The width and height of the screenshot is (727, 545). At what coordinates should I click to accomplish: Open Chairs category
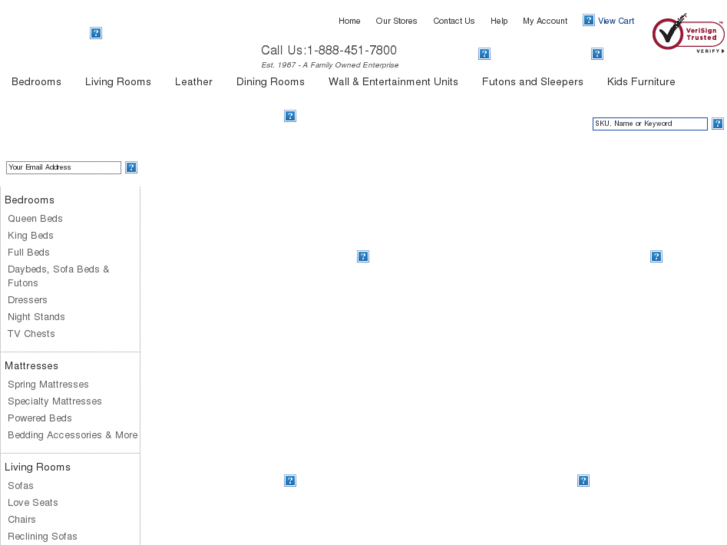[x=22, y=519]
